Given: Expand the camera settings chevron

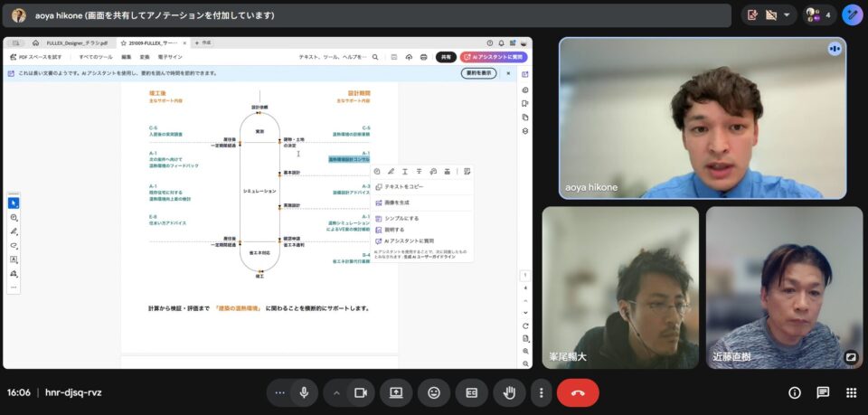Looking at the screenshot, I should 337,392.
